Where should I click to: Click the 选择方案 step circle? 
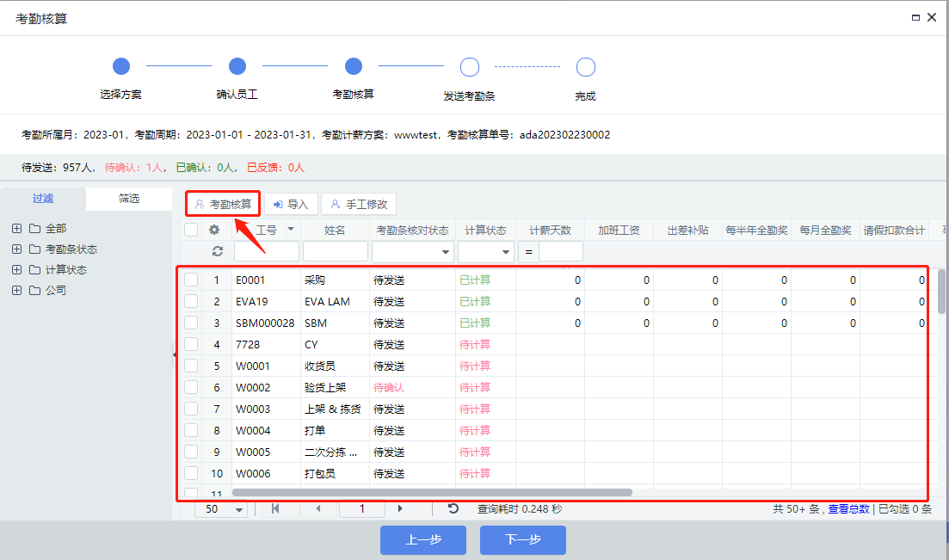pos(121,66)
